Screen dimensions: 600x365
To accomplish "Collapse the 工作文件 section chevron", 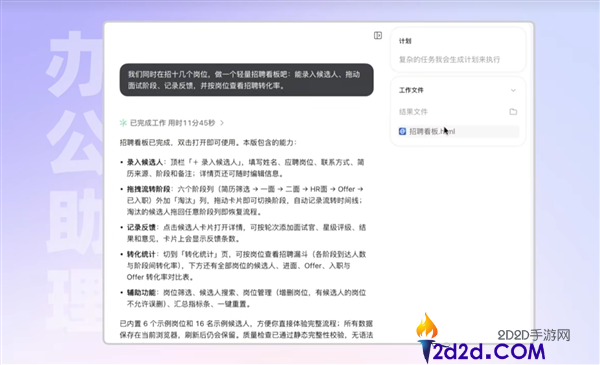I will [513, 90].
